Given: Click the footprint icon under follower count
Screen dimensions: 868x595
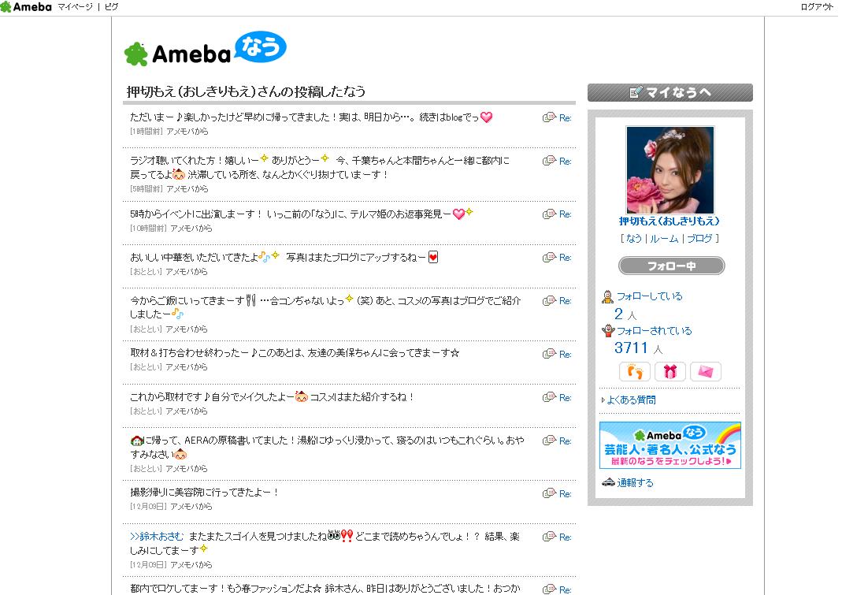Looking at the screenshot, I should coord(634,371).
